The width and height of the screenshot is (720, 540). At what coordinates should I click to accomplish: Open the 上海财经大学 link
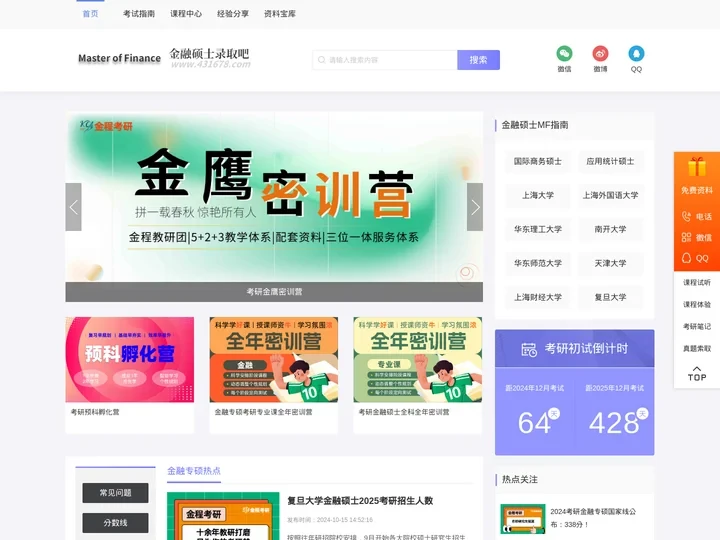[538, 297]
